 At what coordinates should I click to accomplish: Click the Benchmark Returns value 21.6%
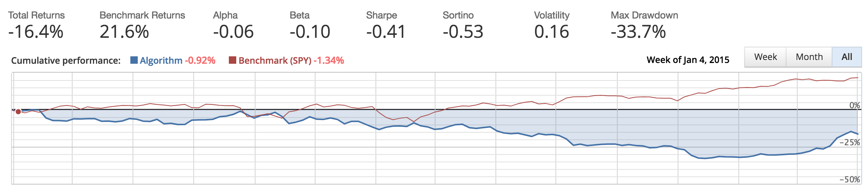(x=124, y=32)
